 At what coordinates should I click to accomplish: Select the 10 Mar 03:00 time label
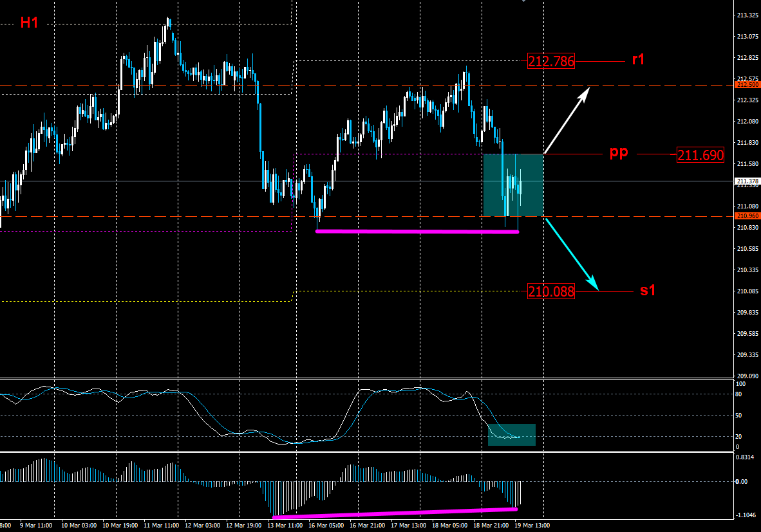pyautogui.click(x=79, y=525)
